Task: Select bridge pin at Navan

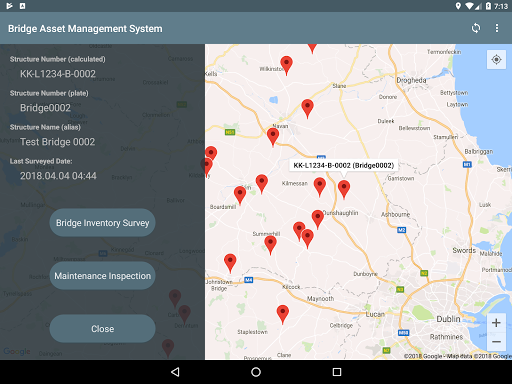Action: [273, 137]
